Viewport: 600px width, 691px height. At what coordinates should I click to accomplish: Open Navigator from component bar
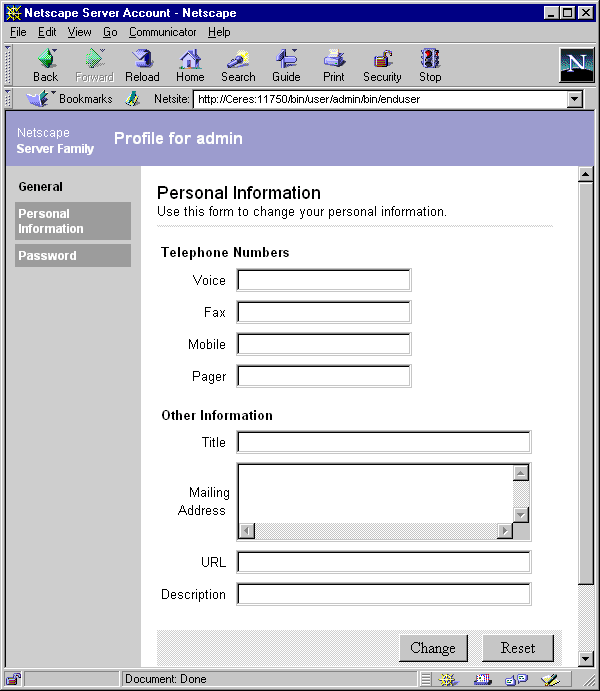[448, 679]
